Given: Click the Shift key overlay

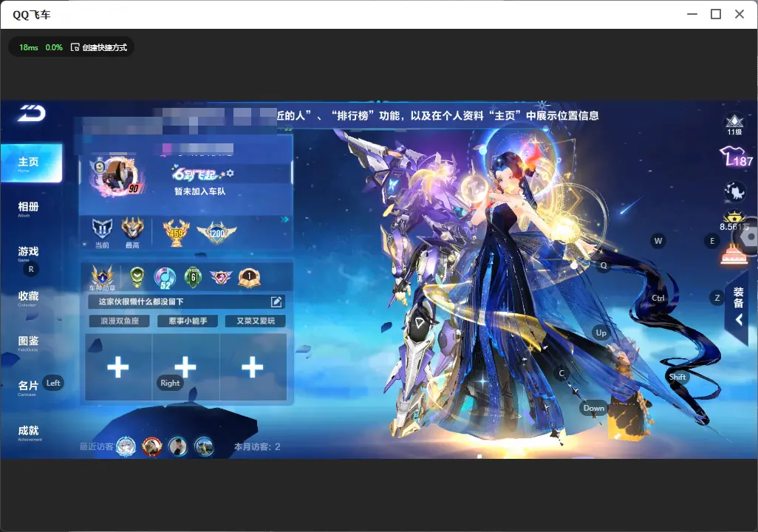Looking at the screenshot, I should (677, 378).
